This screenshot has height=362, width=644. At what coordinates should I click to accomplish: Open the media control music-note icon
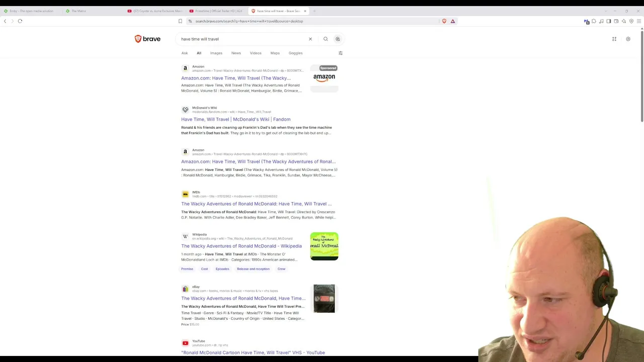click(601, 21)
